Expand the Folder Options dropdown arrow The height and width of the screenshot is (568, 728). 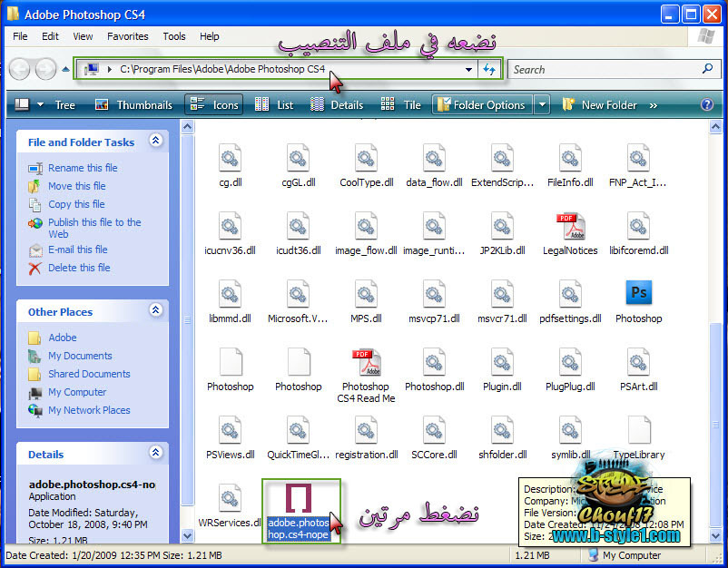point(542,105)
